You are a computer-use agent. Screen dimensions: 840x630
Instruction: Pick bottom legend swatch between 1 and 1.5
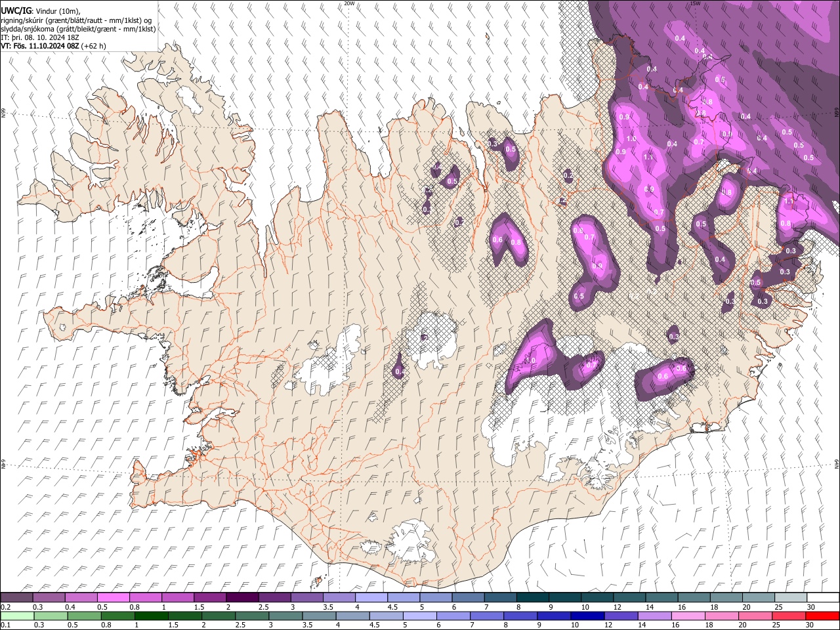(x=151, y=616)
